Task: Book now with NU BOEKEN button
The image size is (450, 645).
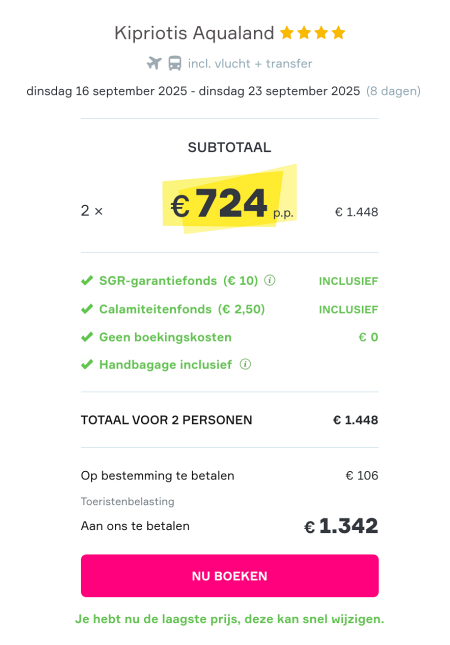Action: [x=230, y=575]
